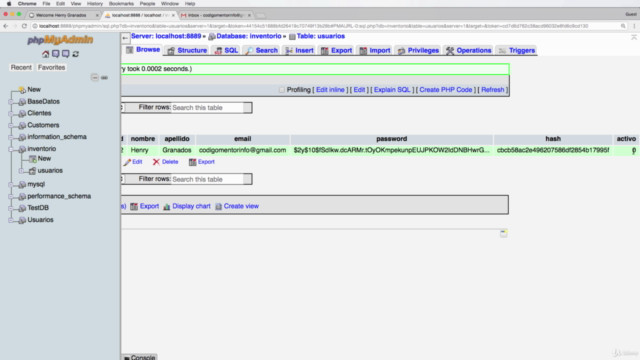Click the SQL documentation icon in the sidebar
This screenshot has width=640, height=360.
click(65, 54)
